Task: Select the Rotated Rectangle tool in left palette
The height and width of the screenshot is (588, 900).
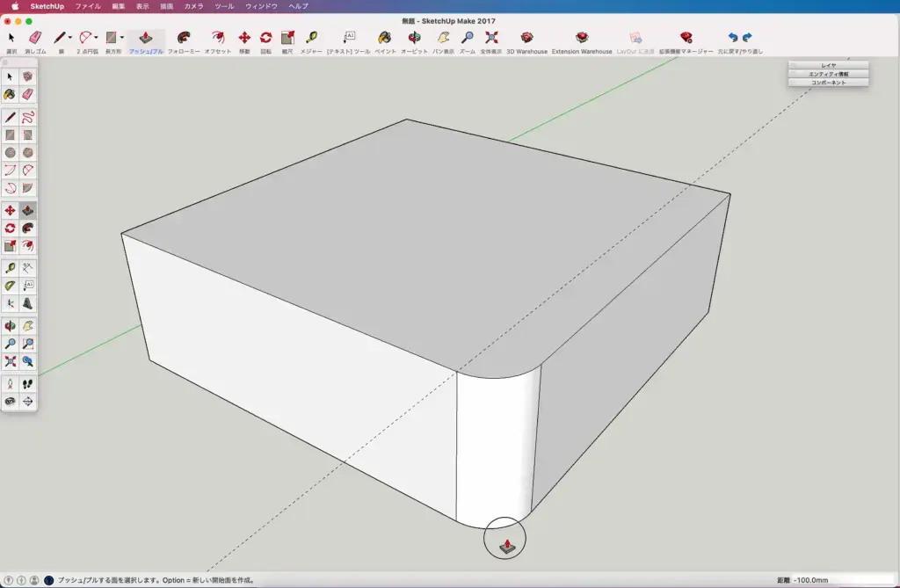Action: click(27, 135)
